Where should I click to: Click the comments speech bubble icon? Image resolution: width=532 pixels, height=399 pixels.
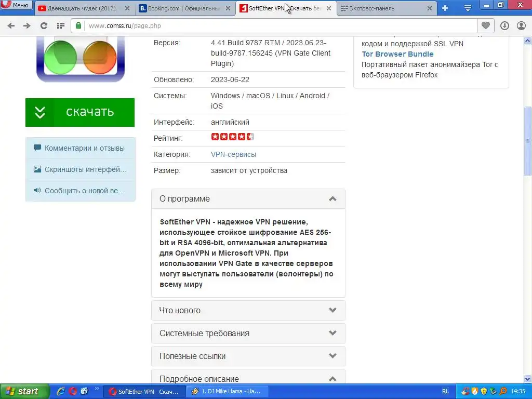point(37,148)
